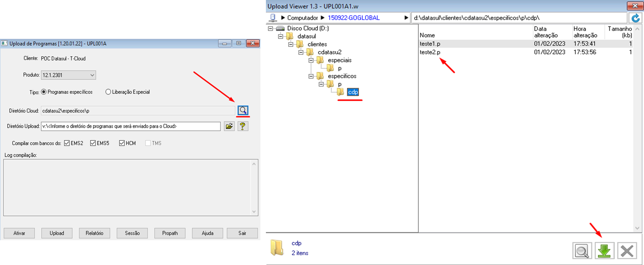Viewport: 644px width, 265px height.
Task: Click the large cdp folder icon in footer
Action: tap(277, 248)
